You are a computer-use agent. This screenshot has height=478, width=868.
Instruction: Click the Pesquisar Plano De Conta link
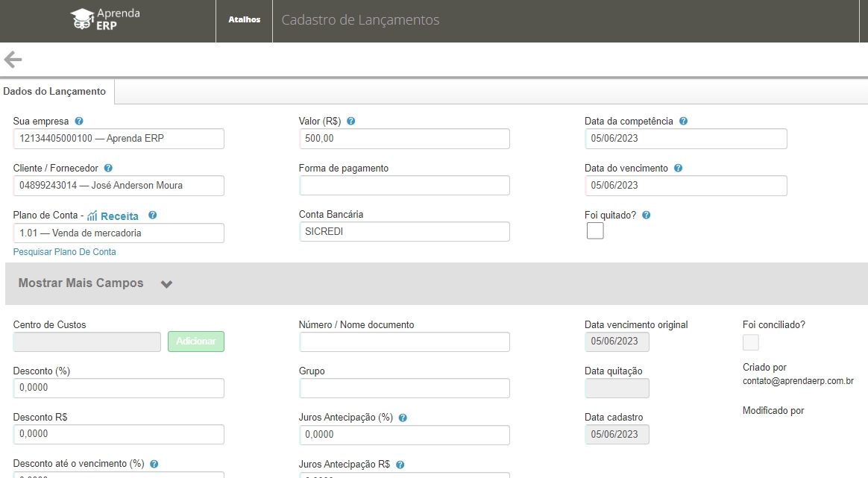tap(65, 252)
